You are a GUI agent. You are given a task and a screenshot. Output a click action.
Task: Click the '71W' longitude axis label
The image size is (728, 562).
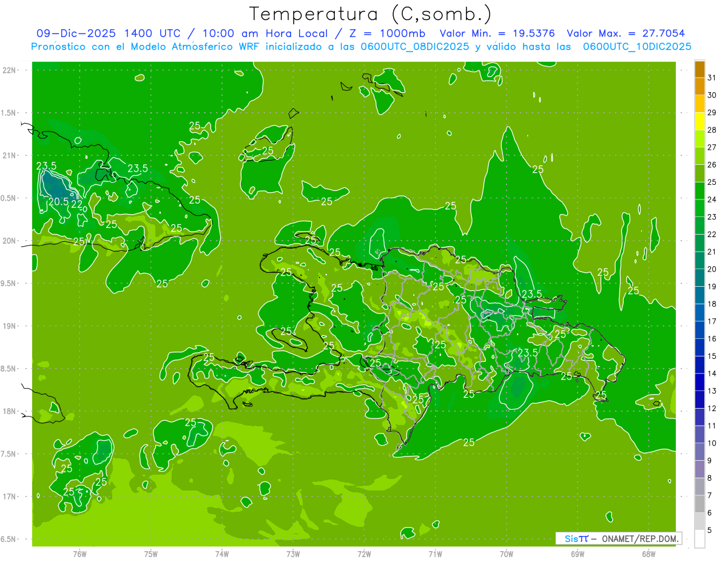435,554
